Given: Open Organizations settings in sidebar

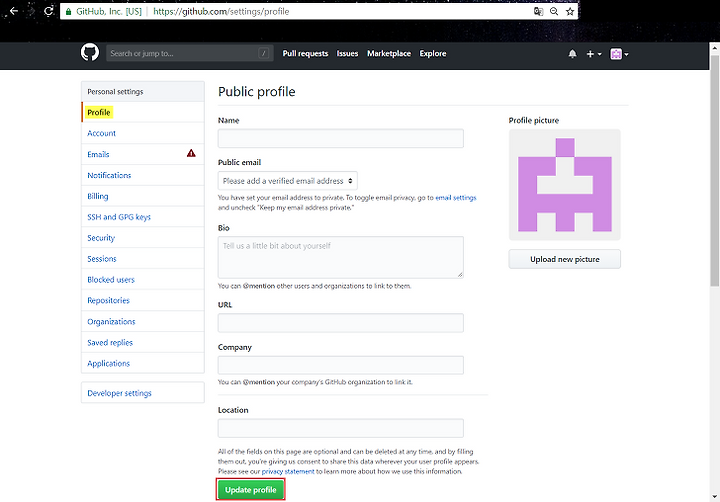Looking at the screenshot, I should click(143, 322).
